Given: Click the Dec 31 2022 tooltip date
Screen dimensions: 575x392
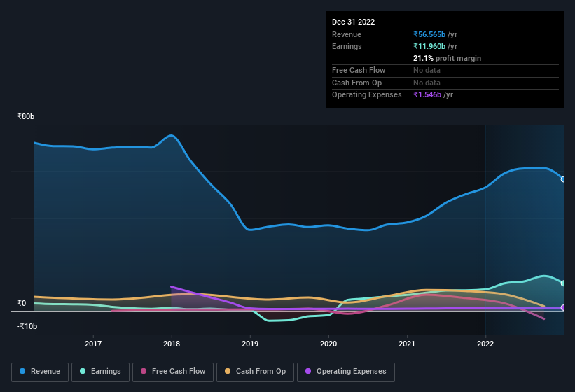Looking at the screenshot, I should point(353,22).
